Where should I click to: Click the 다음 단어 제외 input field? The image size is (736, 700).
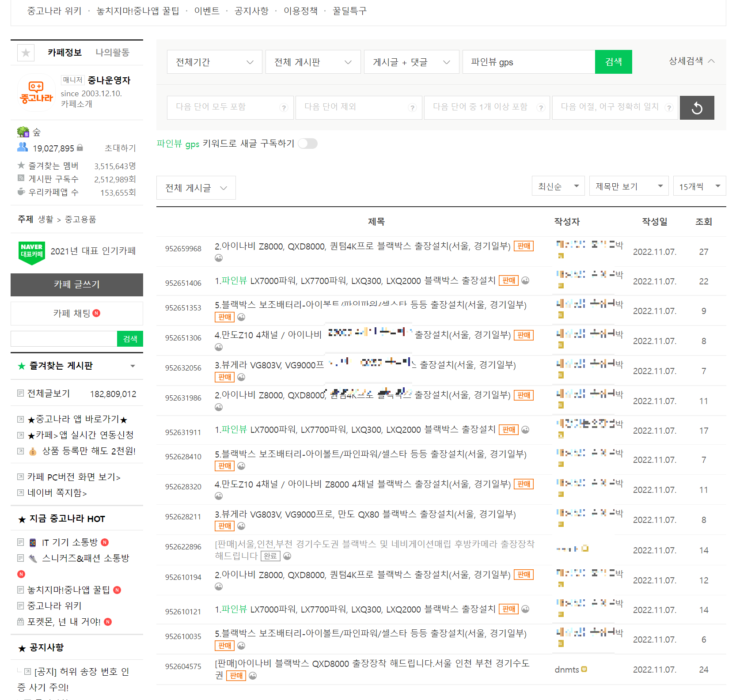(x=359, y=108)
